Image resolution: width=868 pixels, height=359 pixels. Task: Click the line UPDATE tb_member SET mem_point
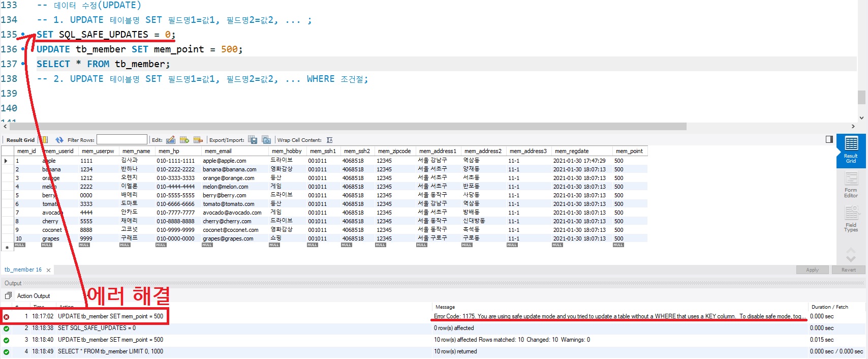pos(140,49)
